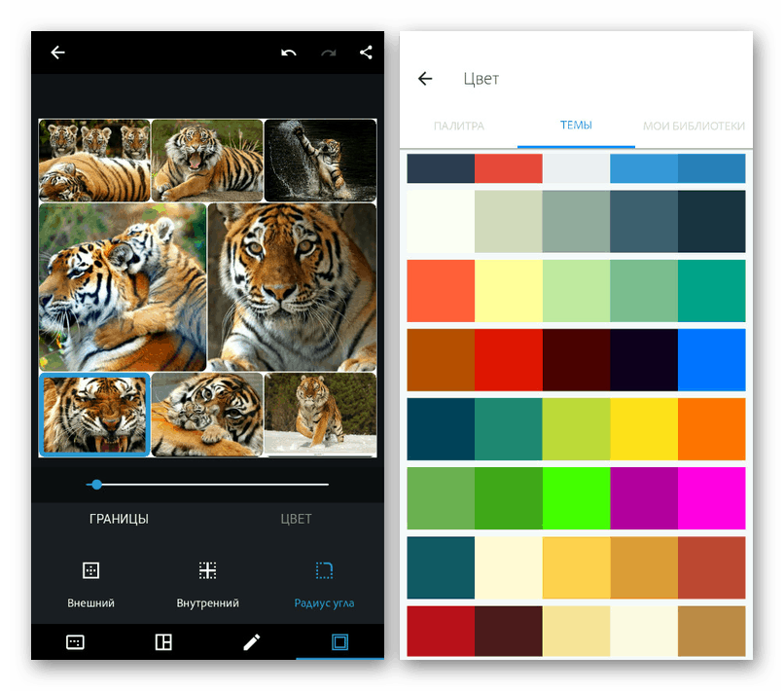Go back from the Цвет color screen
Viewport: 784px width, 691px height.
[425, 79]
